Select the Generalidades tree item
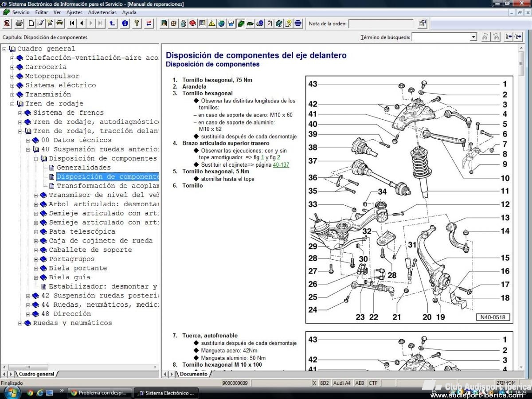532x399 pixels. (x=84, y=168)
